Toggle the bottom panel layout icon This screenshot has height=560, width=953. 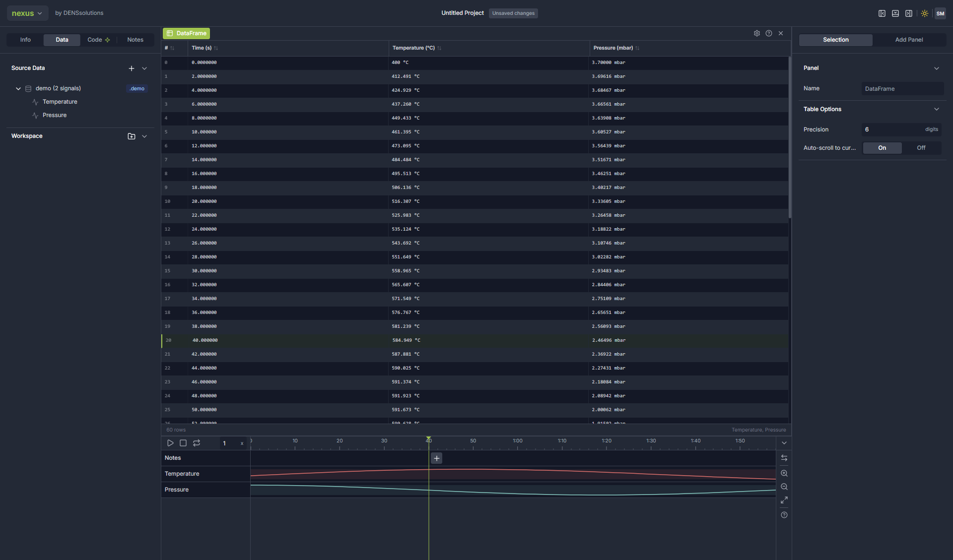point(895,13)
